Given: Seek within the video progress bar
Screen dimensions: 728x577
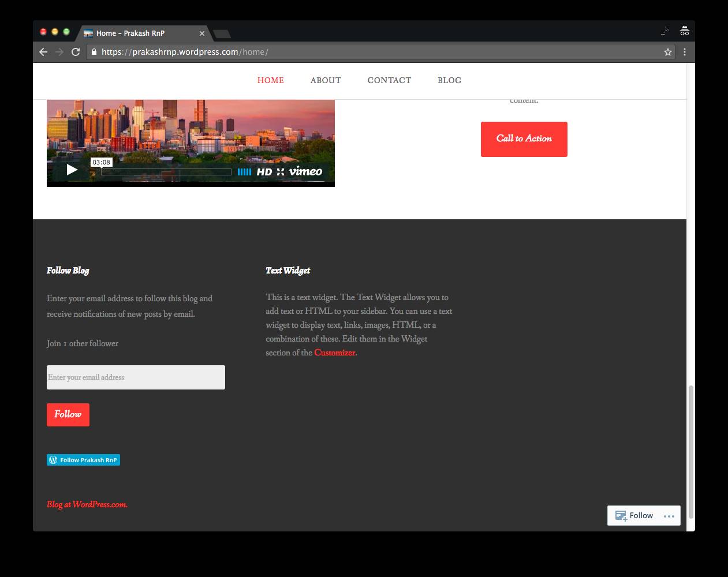Looking at the screenshot, I should tap(166, 172).
